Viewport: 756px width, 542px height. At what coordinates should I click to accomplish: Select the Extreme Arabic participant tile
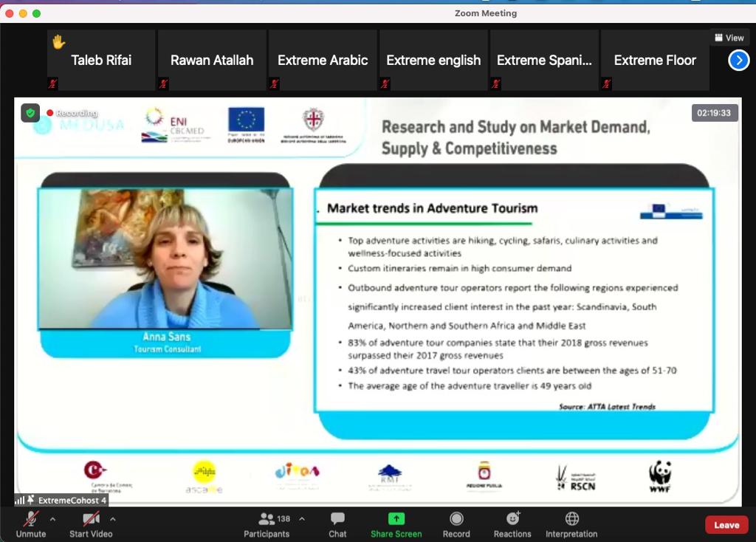[x=323, y=61]
